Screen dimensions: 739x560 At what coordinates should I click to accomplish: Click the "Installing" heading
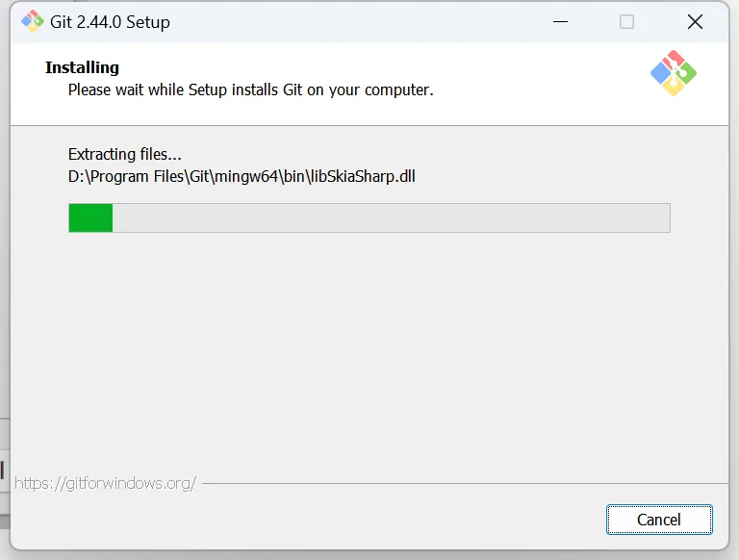(82, 67)
